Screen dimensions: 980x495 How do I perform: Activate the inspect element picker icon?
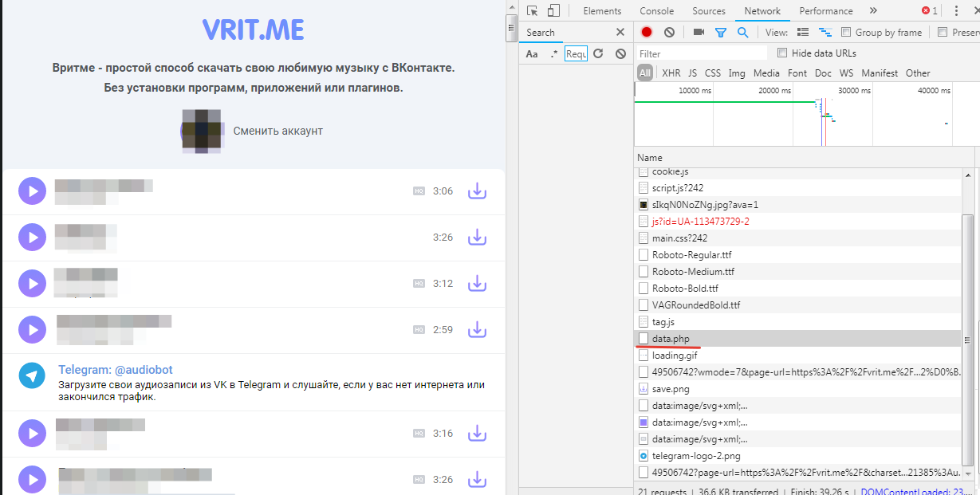click(533, 11)
